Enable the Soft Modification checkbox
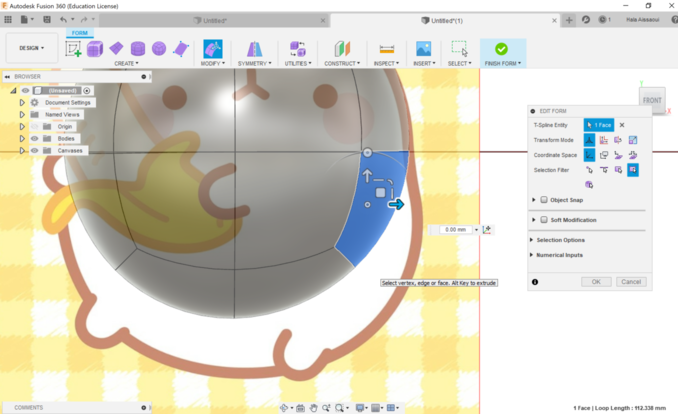 [x=544, y=220]
